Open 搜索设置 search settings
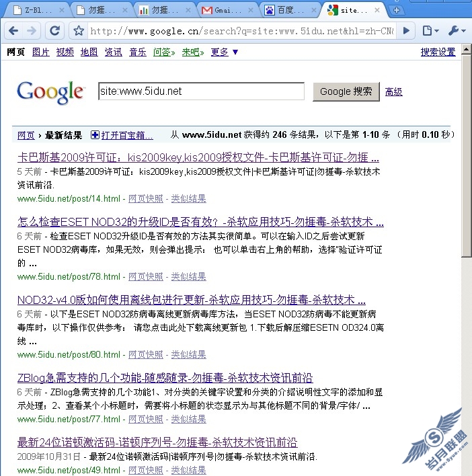The image size is (472, 476). tap(438, 52)
